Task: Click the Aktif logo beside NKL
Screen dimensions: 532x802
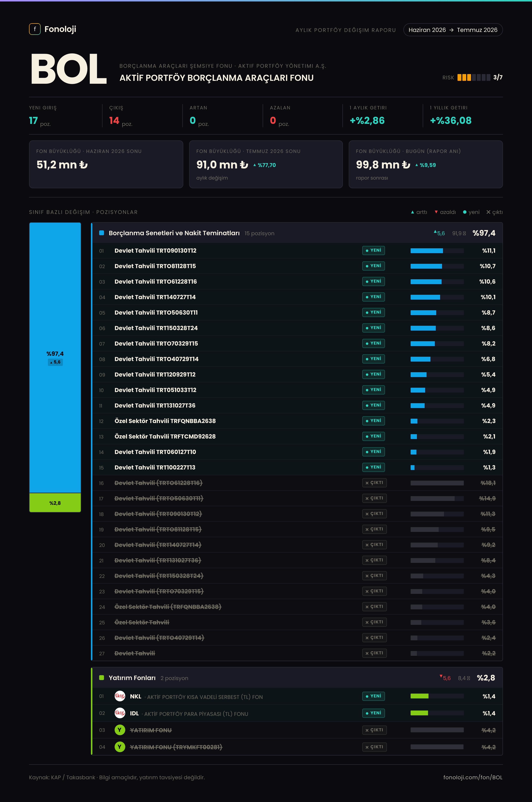Action: (x=120, y=696)
